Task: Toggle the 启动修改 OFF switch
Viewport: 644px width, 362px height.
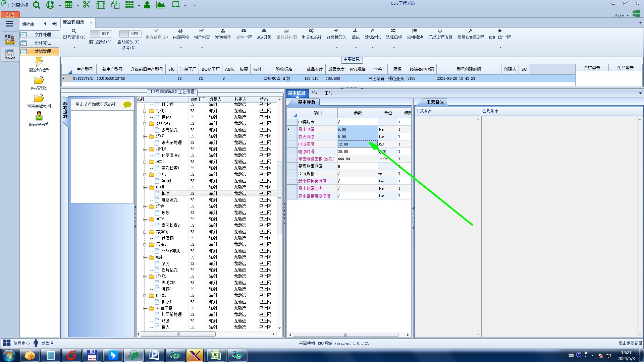Action: point(130,34)
